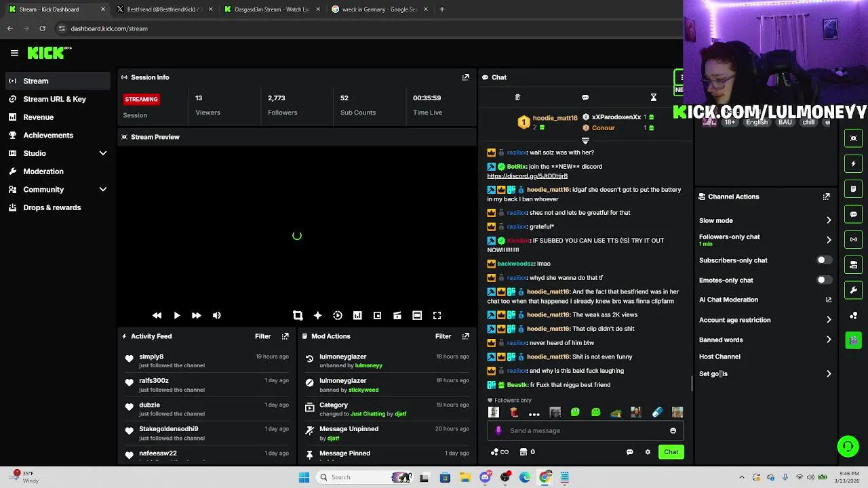The image size is (868, 488).
Task: Open the shop icon below message box
Action: click(x=524, y=452)
